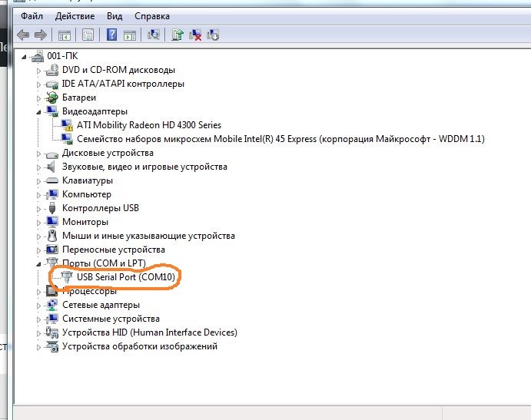Click the Forward arrow toolbar button
The image size is (531, 420).
pyautogui.click(x=41, y=35)
